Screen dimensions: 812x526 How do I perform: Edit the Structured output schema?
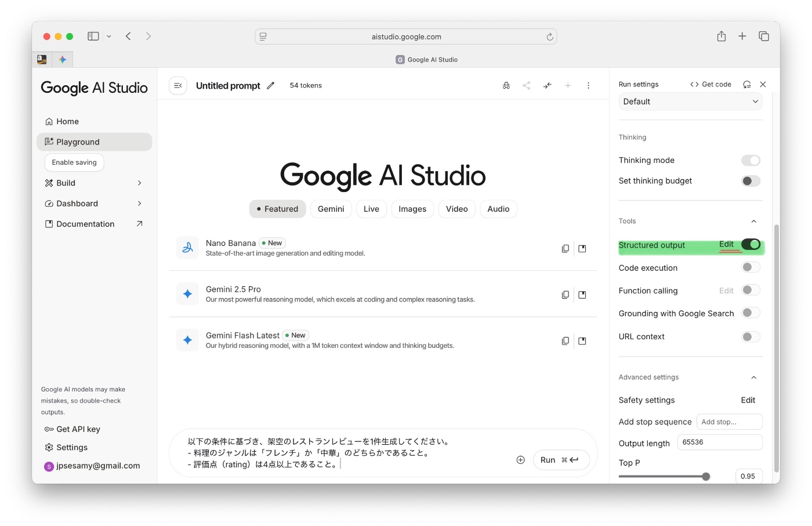pos(727,244)
